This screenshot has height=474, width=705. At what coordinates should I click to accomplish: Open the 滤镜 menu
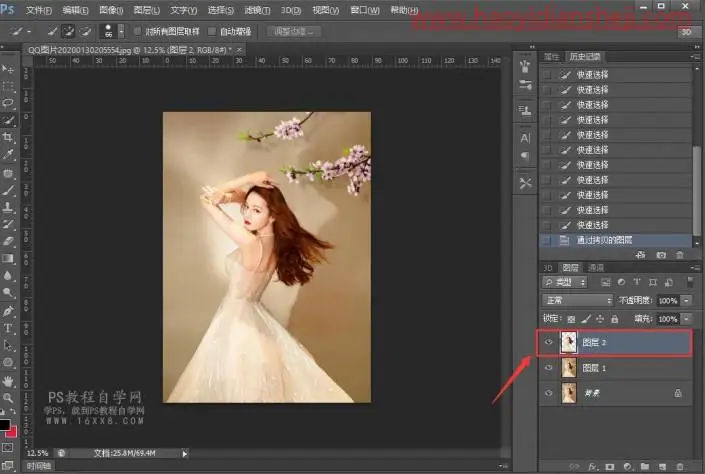(257, 10)
